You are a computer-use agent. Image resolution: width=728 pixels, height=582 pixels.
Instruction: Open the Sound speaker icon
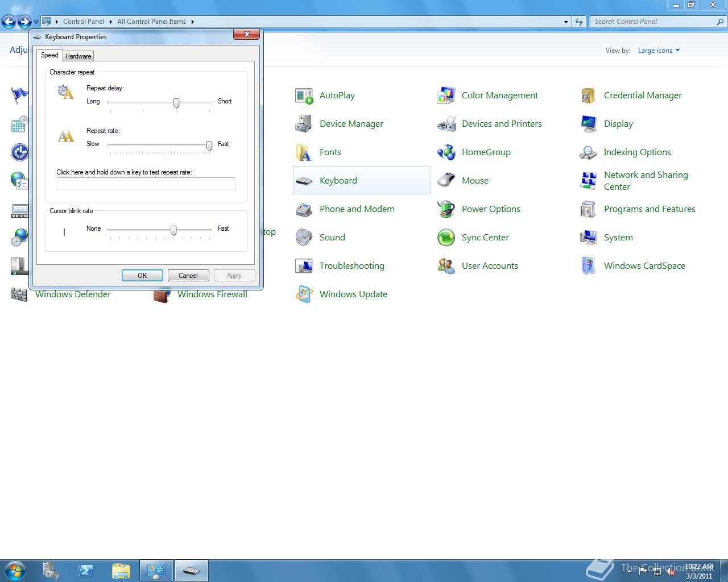[x=304, y=238]
